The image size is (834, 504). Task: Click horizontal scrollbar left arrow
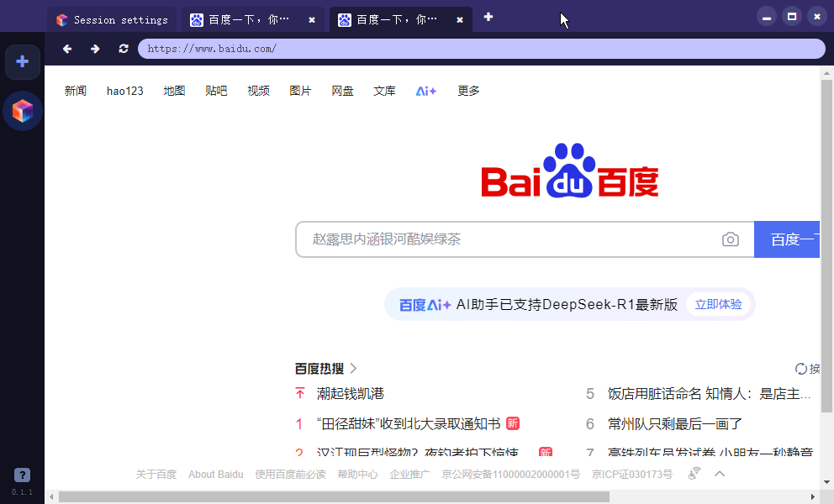[51, 497]
